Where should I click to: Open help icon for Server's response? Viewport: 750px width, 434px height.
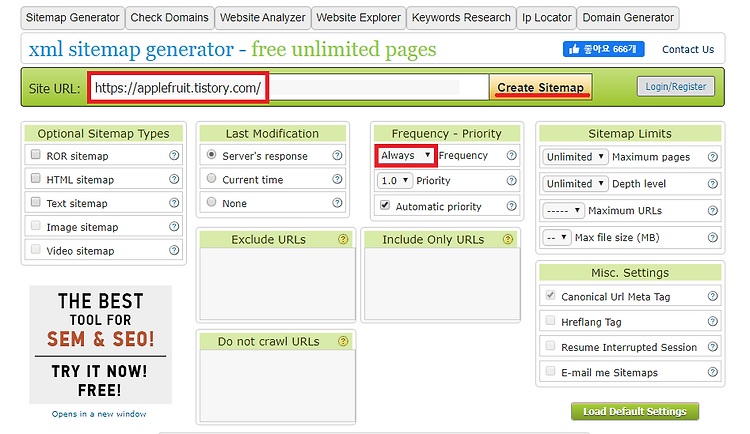point(337,155)
